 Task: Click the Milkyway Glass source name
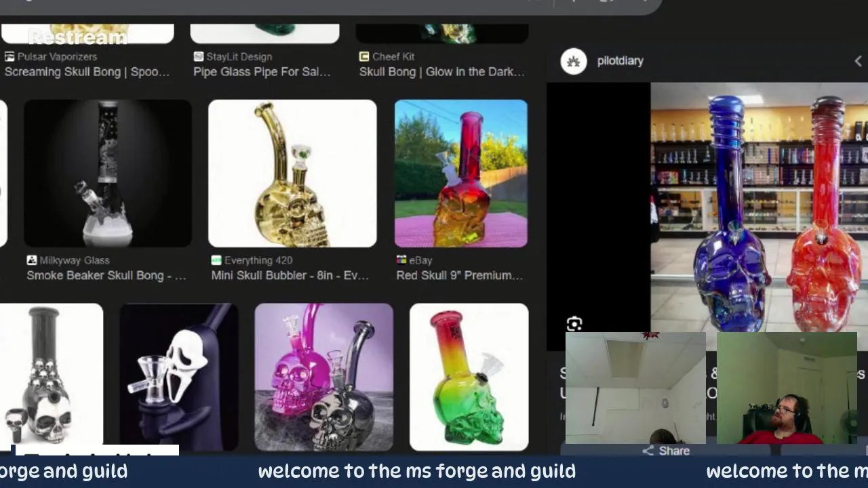[x=74, y=260]
